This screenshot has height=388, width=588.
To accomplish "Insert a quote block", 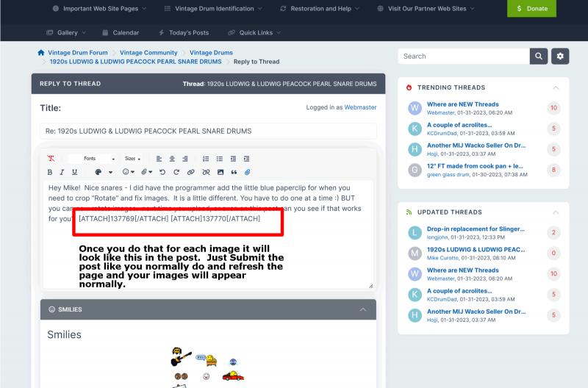I will [x=234, y=172].
